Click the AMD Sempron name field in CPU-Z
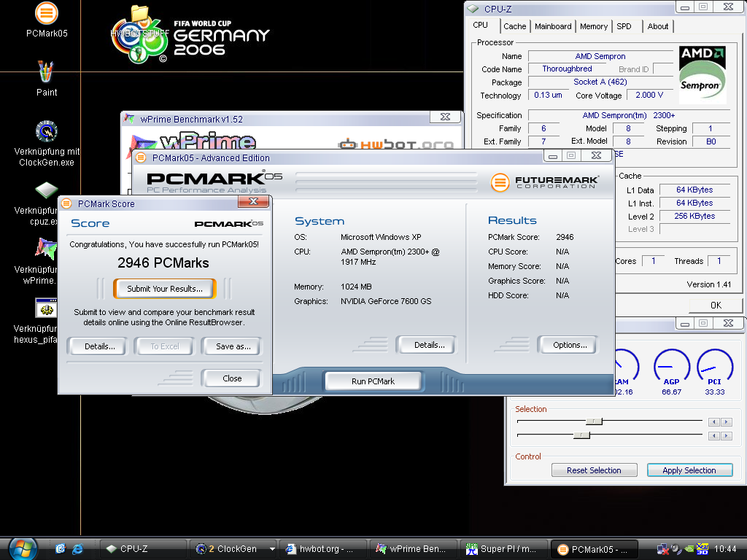Image resolution: width=747 pixels, height=560 pixels. pos(600,56)
